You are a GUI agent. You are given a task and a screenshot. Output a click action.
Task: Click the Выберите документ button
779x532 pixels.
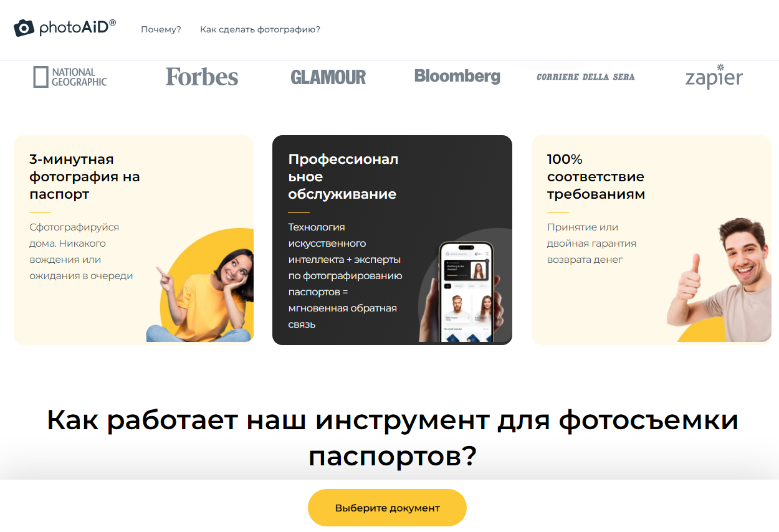pyautogui.click(x=387, y=508)
